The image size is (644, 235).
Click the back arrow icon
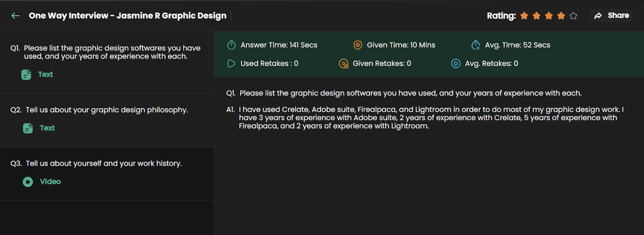(15, 16)
